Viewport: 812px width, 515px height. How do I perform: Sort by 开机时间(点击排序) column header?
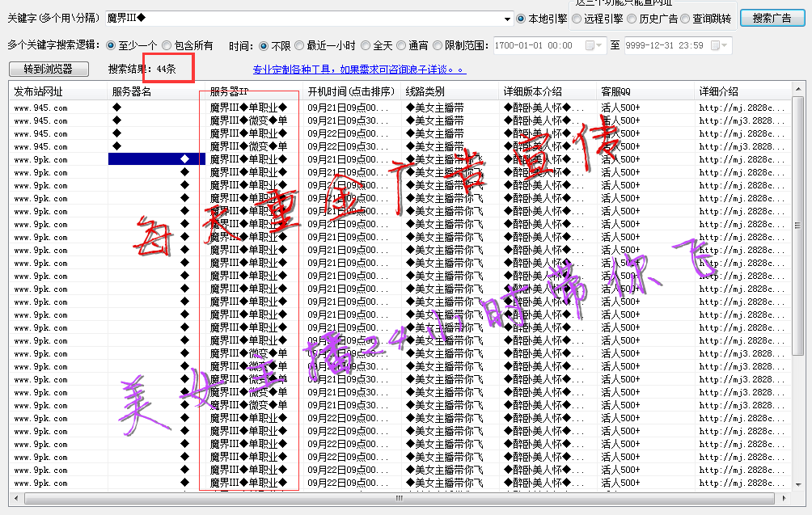(352, 91)
